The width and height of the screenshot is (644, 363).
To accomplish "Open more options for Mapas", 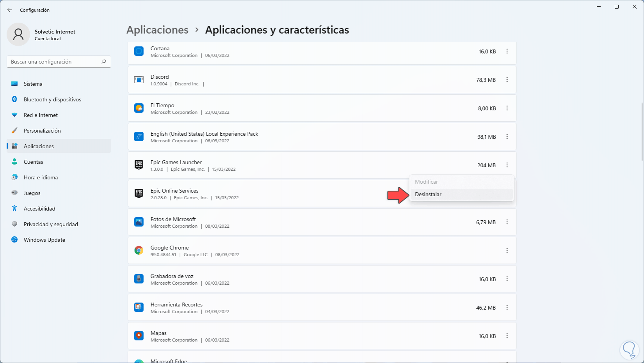I will 507,336.
